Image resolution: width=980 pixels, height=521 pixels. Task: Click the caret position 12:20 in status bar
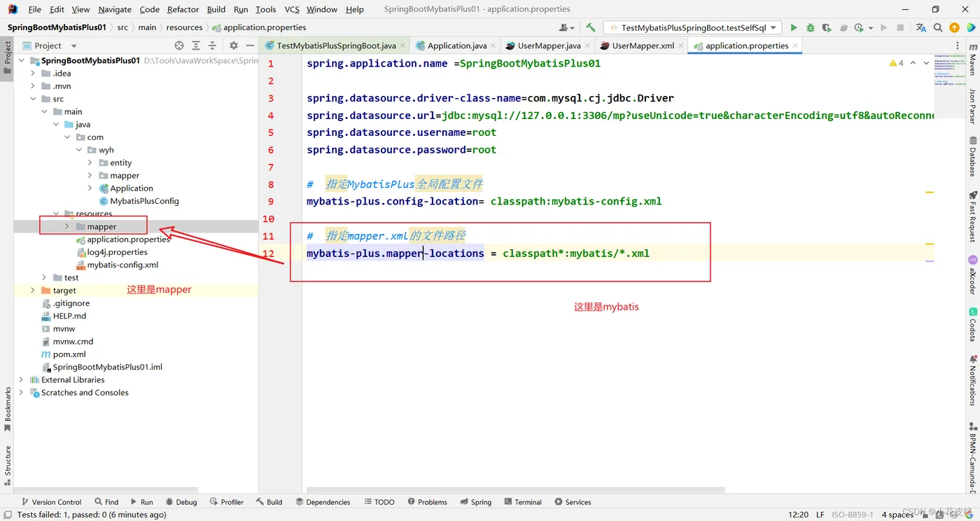[799, 515]
